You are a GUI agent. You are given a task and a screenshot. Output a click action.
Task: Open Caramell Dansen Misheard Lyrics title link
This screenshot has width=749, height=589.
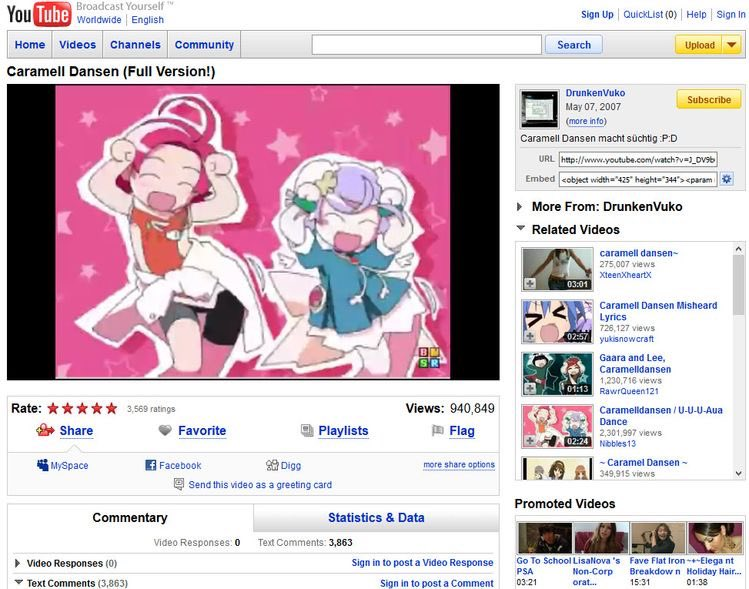coord(658,311)
